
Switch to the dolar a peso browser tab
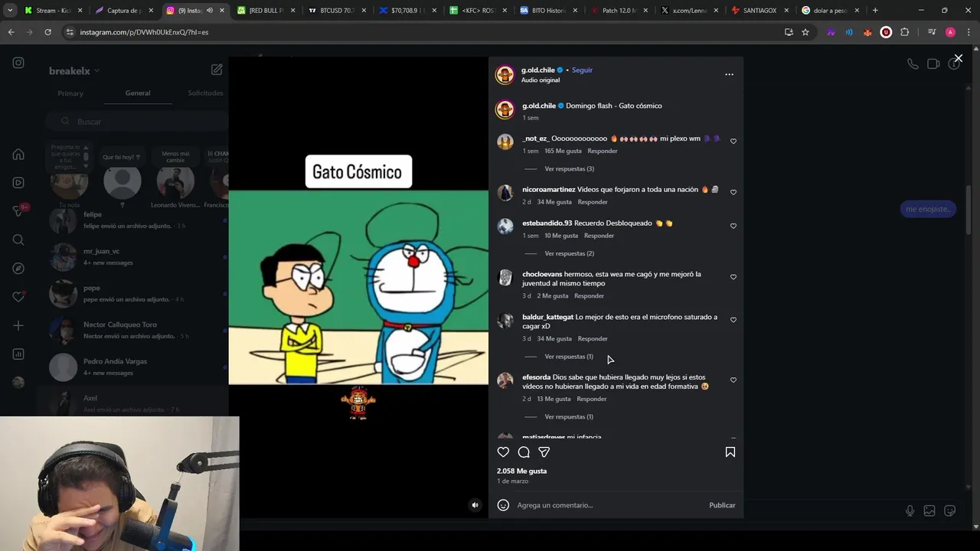coord(830,11)
